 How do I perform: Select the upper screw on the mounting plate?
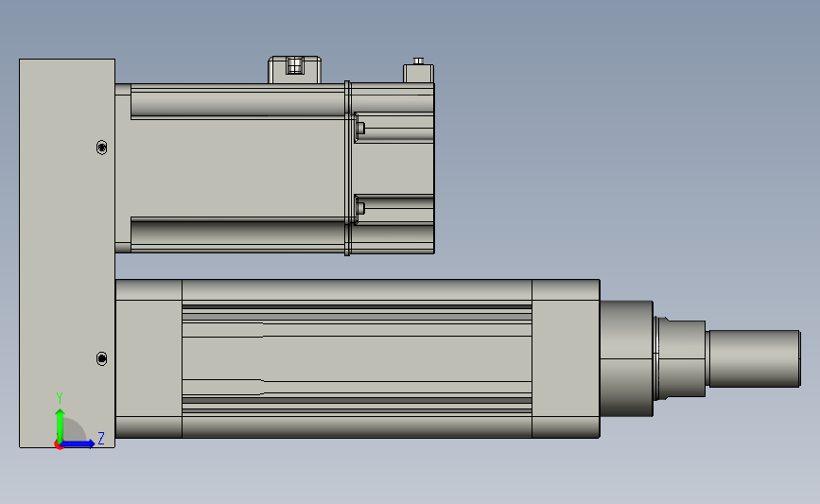pos(102,148)
